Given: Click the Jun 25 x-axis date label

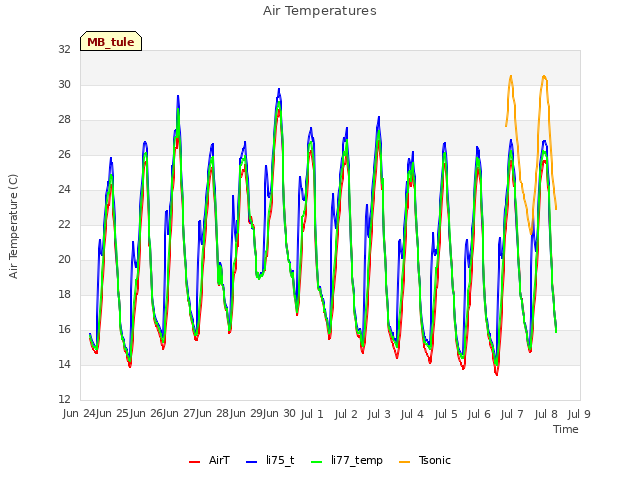Looking at the screenshot, I should tap(113, 413).
